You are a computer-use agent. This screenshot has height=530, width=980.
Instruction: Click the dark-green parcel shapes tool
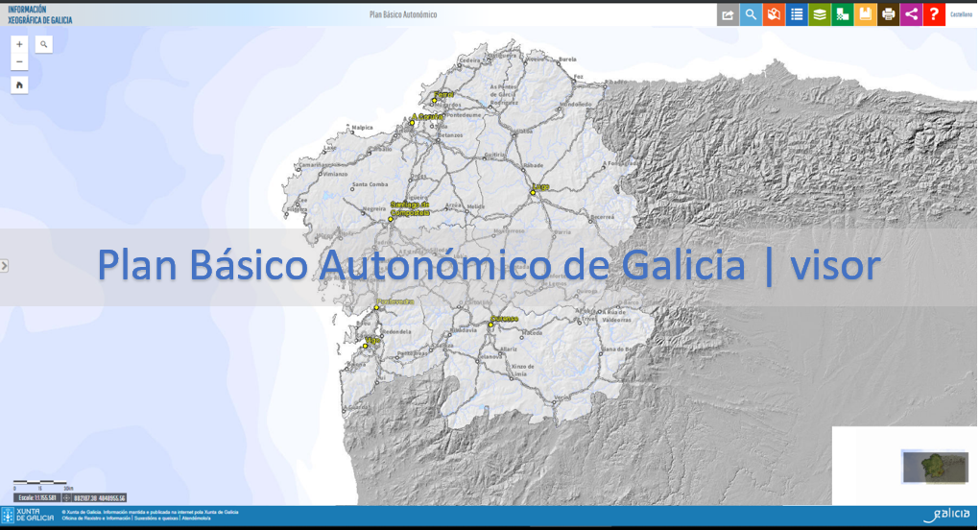point(843,14)
